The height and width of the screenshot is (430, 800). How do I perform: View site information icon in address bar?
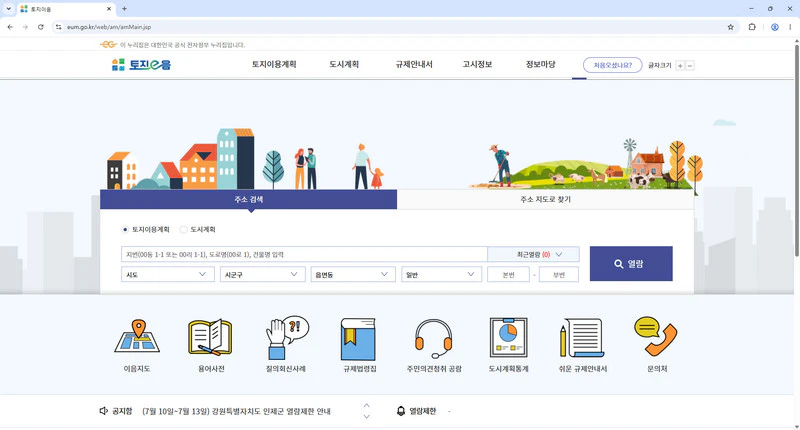point(59,27)
